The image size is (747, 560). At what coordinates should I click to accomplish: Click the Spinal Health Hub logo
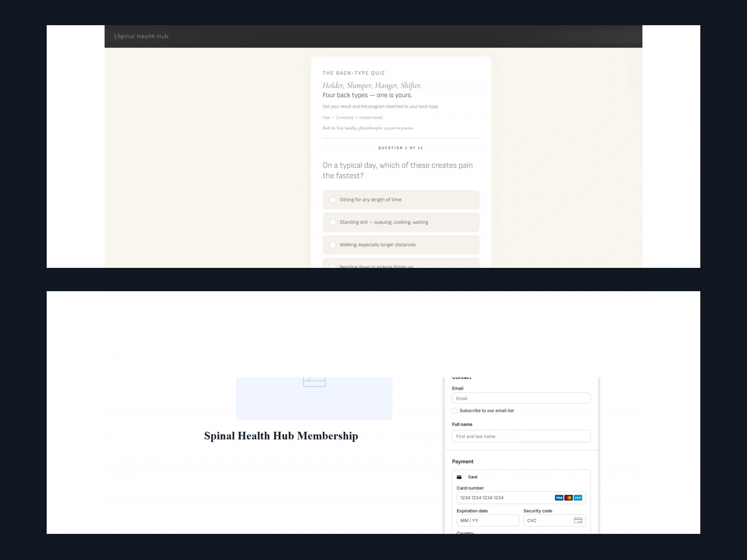coord(141,36)
